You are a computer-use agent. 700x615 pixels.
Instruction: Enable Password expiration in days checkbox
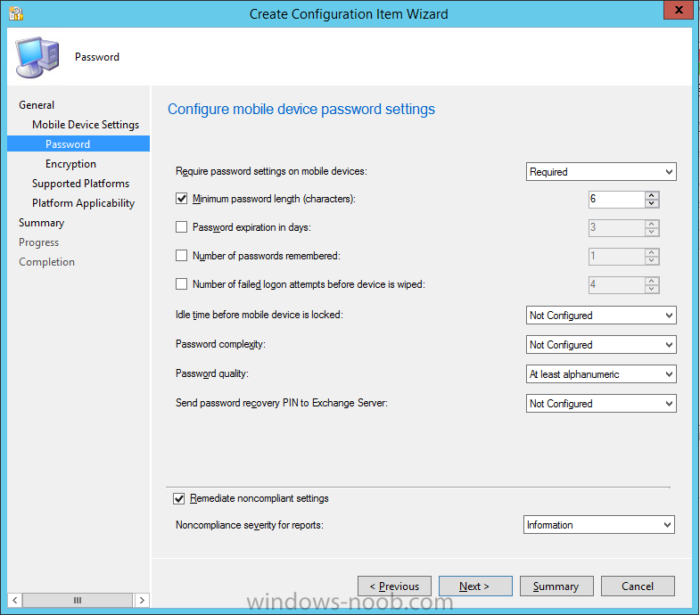[x=181, y=227]
